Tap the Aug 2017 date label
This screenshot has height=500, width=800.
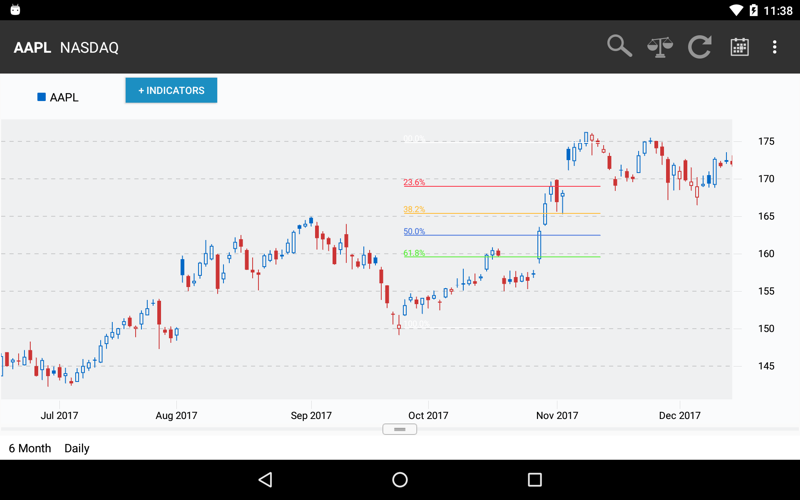[x=176, y=415]
